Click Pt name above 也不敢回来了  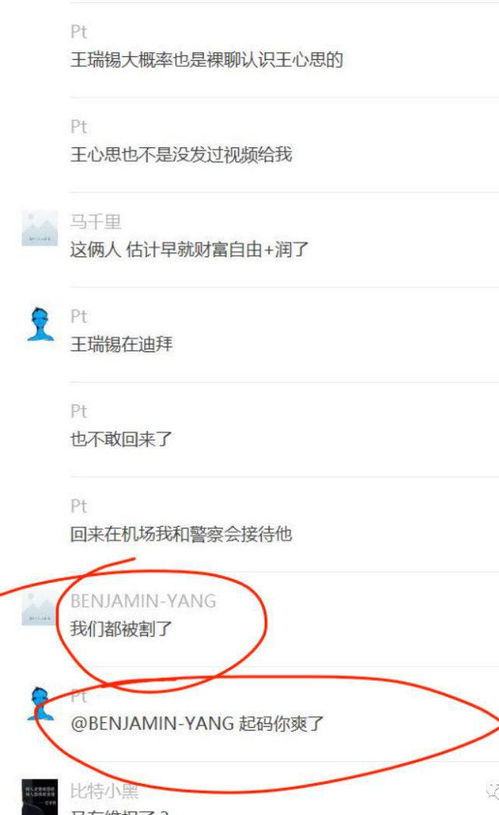(78, 411)
